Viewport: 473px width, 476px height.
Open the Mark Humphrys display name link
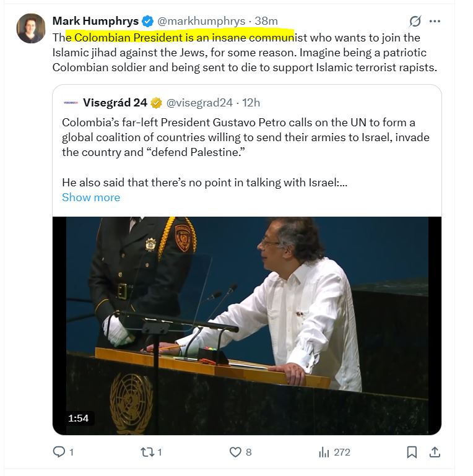(x=95, y=21)
